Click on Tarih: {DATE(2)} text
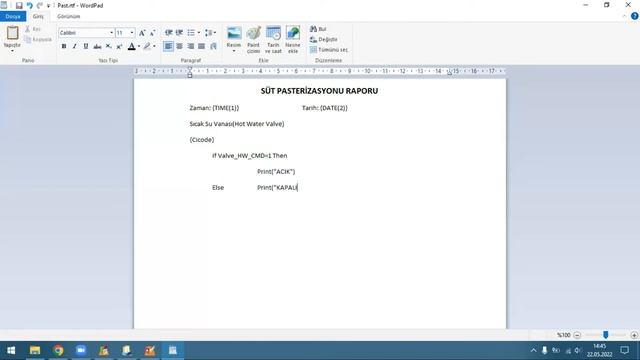 coord(324,108)
